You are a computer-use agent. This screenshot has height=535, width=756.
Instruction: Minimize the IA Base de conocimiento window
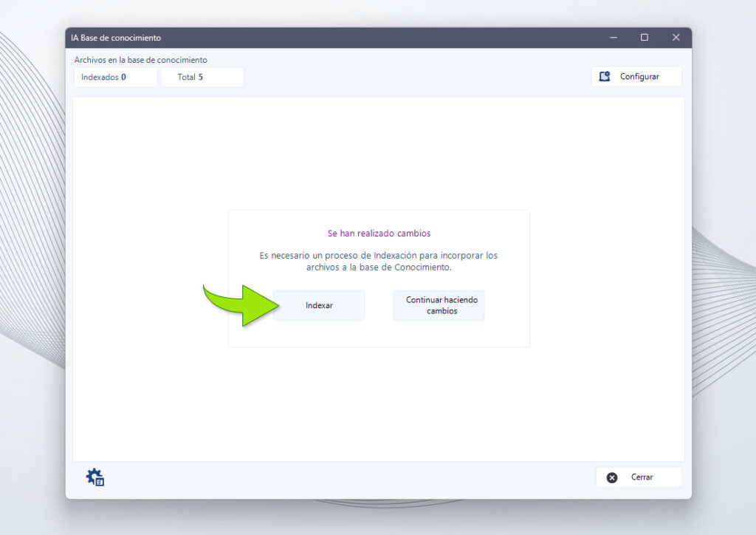pos(613,37)
